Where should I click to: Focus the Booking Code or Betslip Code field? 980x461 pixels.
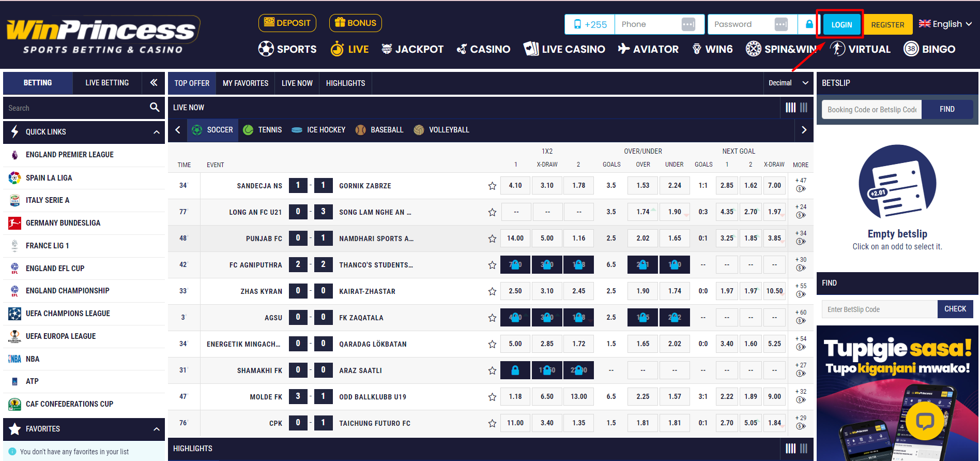pyautogui.click(x=871, y=109)
